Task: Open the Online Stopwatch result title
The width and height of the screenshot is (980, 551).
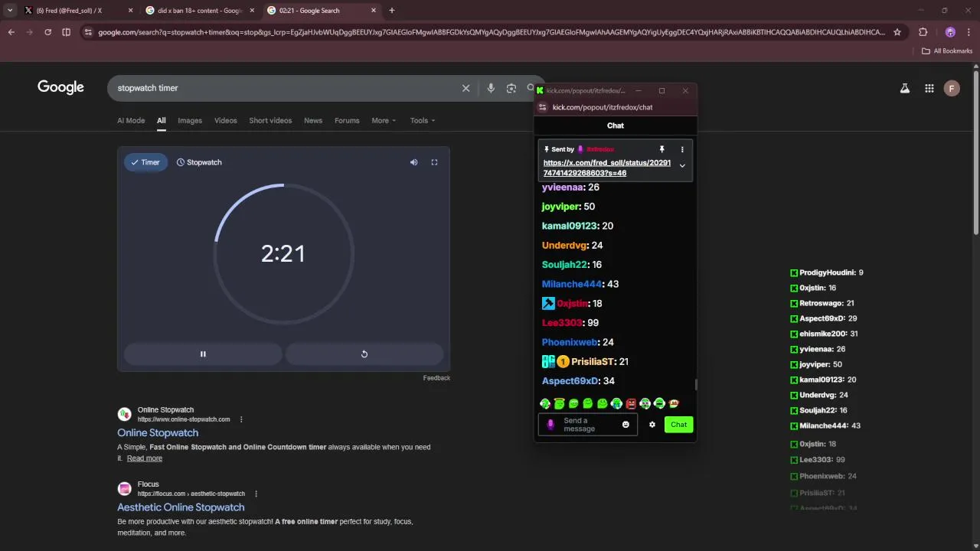Action: click(158, 433)
